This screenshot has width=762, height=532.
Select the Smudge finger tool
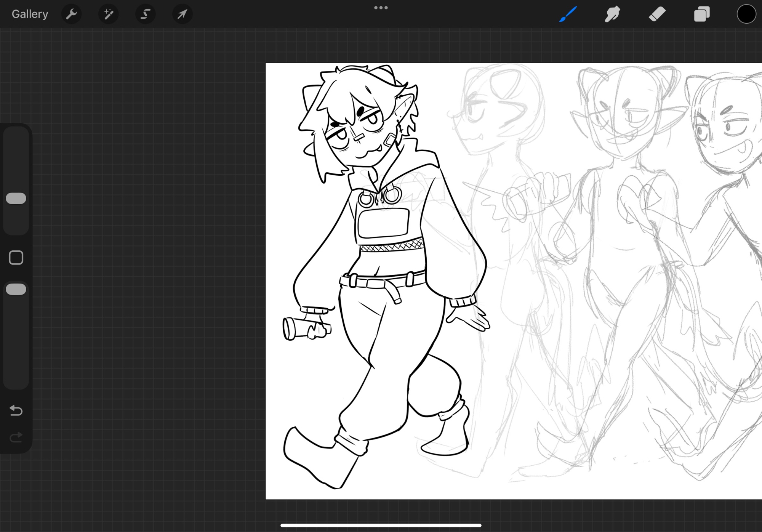tap(612, 14)
